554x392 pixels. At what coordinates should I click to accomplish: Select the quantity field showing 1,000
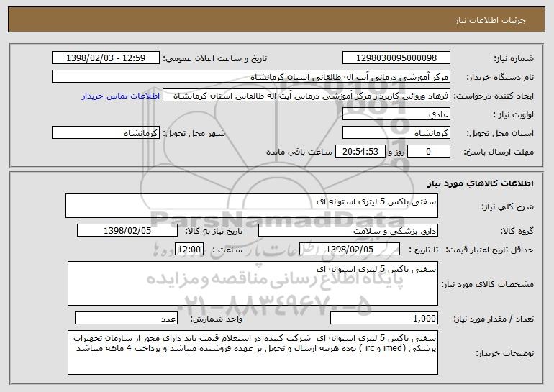coord(384,318)
